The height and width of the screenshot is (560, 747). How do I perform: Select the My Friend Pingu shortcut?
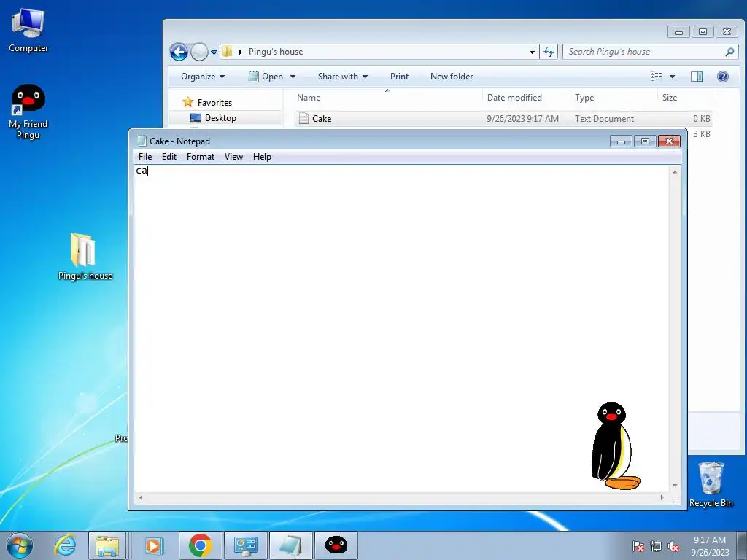pyautogui.click(x=28, y=112)
